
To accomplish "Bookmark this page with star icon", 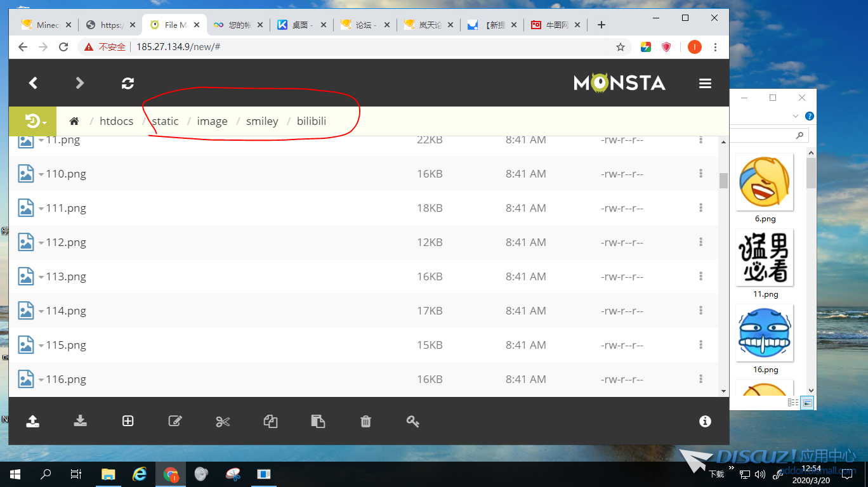I will pos(621,47).
